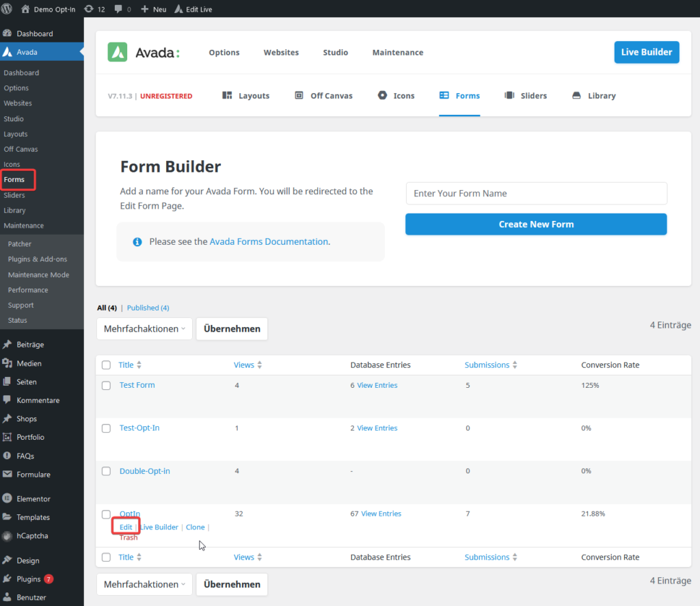
Task: Click the top Übernehmen button
Action: (x=232, y=329)
